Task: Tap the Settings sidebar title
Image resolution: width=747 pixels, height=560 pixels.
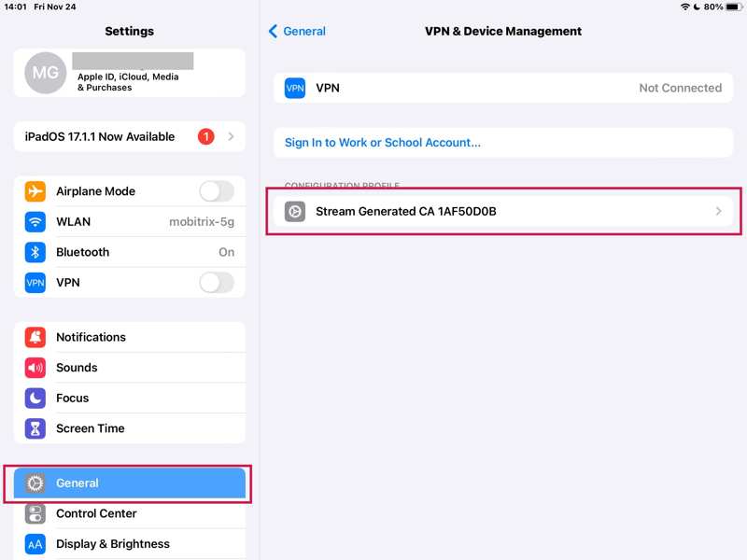Action: click(130, 32)
